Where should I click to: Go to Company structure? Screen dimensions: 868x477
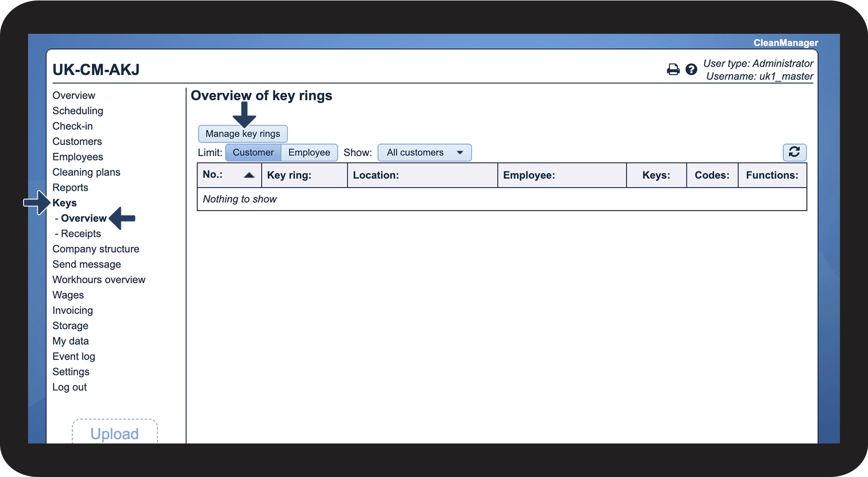[96, 249]
